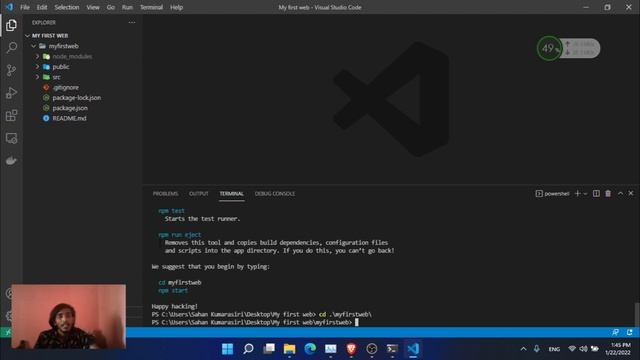Viewport: 640px width, 360px height.
Task: Show hidden system tray icons
Action: pos(523,349)
